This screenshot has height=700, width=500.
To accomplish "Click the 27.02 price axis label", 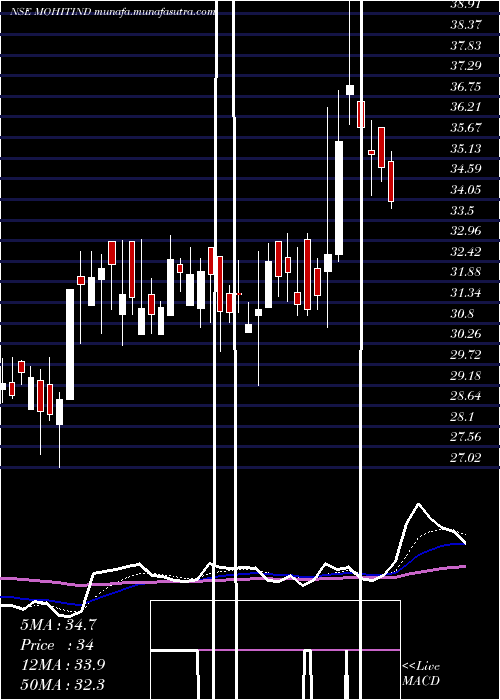I will [x=466, y=458].
